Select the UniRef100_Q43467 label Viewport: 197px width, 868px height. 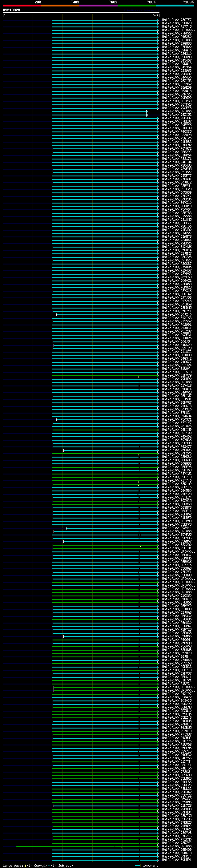coord(177,60)
